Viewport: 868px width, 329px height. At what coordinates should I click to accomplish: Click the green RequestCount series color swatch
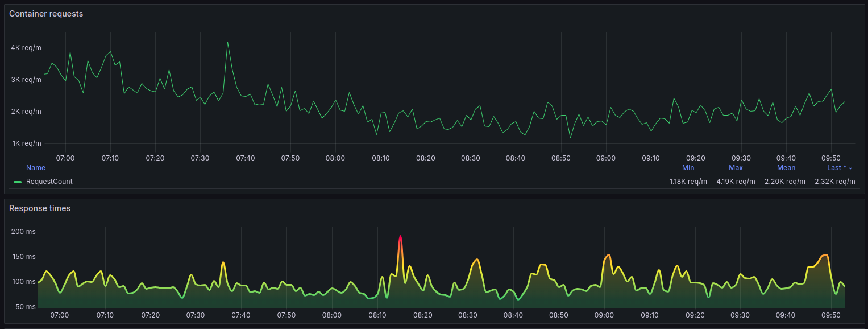click(18, 182)
